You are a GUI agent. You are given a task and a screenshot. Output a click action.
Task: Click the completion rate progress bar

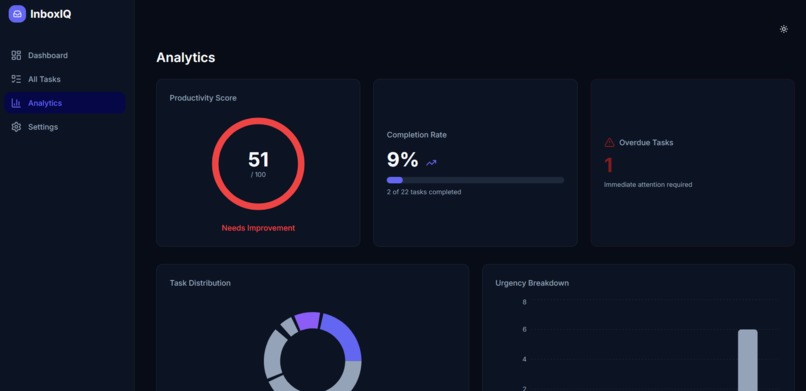[475, 180]
